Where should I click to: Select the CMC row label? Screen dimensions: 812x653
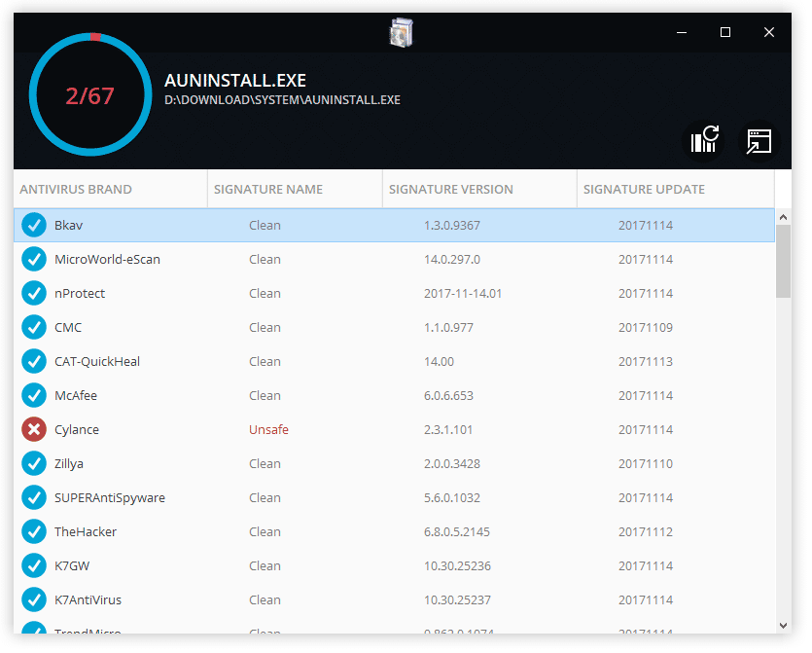click(68, 328)
